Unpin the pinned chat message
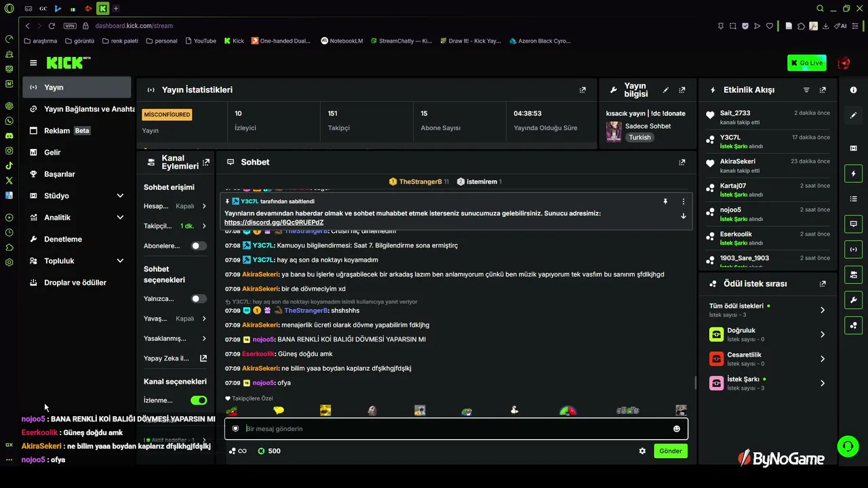The height and width of the screenshot is (488, 868). (665, 201)
